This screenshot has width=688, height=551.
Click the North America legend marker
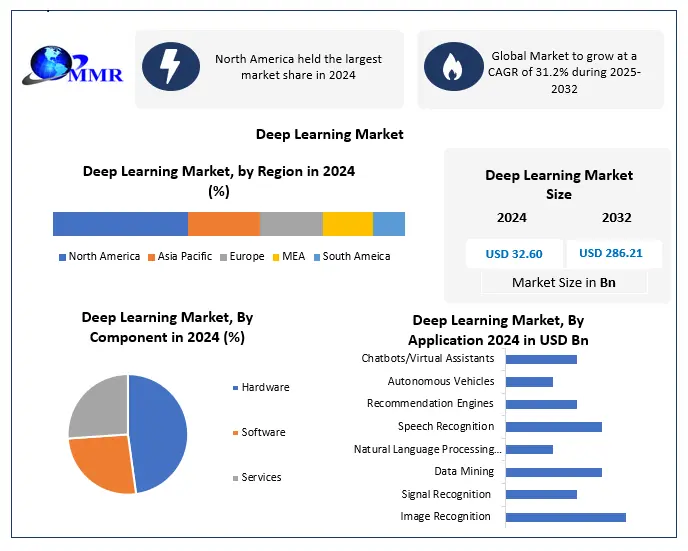point(62,257)
